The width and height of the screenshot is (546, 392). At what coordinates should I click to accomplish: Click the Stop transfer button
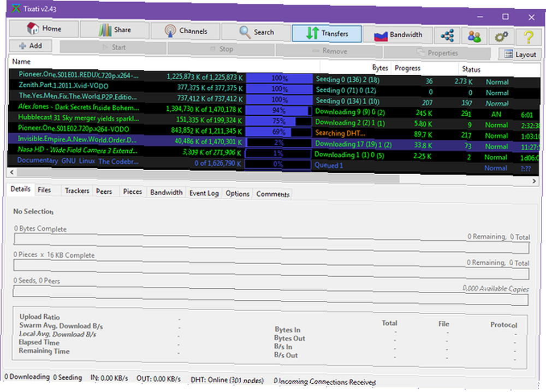(221, 49)
